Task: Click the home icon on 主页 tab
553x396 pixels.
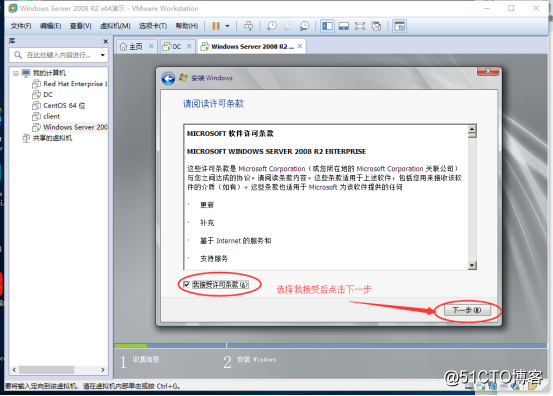Action: (123, 47)
